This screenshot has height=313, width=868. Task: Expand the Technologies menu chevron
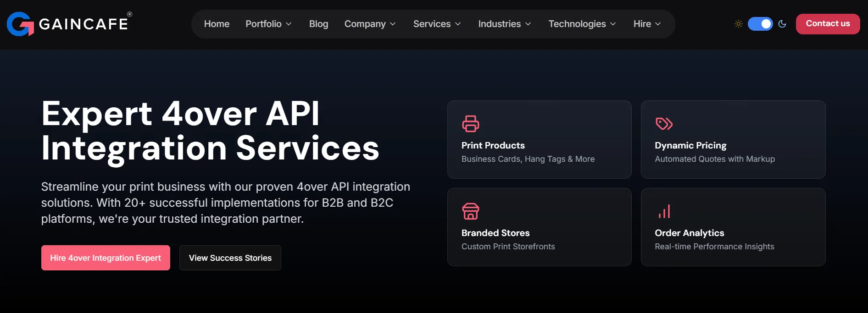[613, 24]
